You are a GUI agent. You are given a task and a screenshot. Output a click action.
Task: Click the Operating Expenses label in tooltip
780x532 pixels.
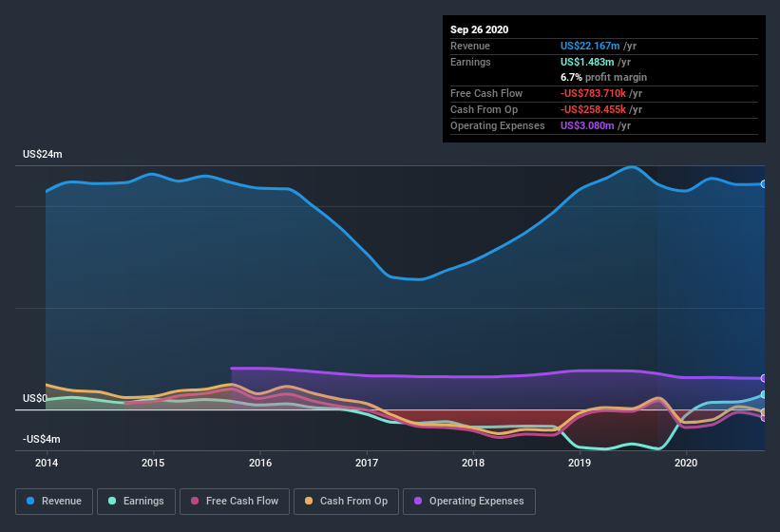[x=498, y=125]
